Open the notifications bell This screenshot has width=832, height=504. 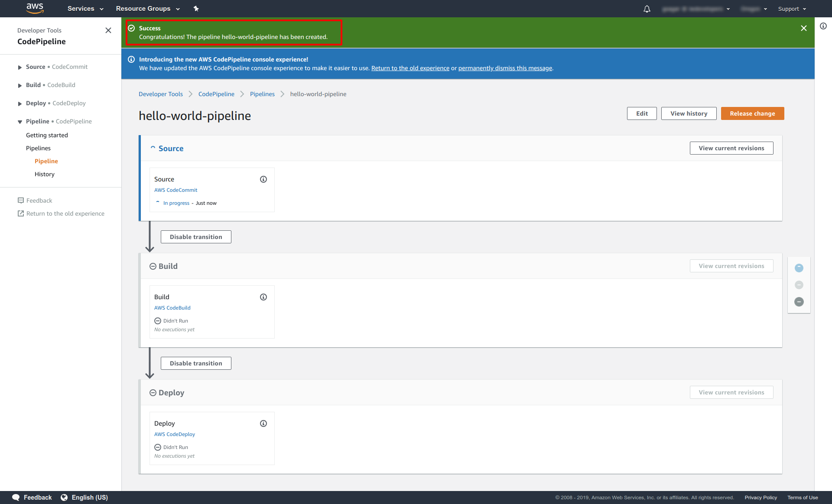coord(647,9)
